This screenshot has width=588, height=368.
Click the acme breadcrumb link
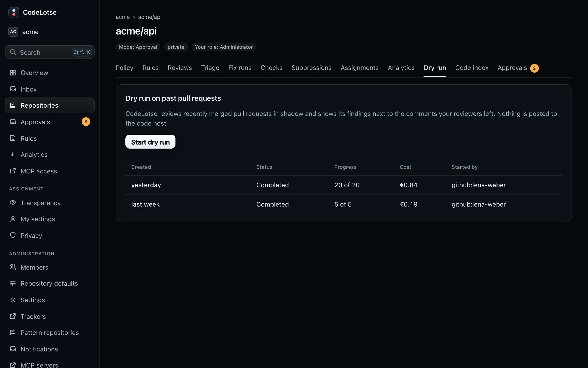point(123,17)
